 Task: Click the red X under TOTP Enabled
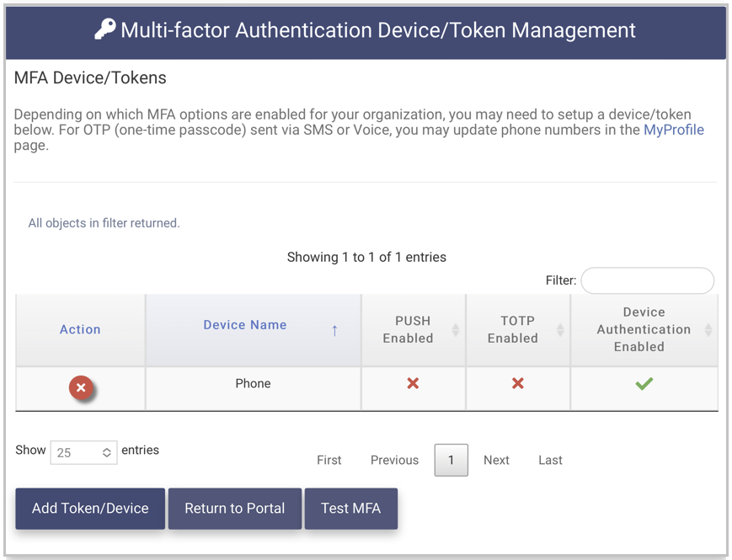[517, 384]
